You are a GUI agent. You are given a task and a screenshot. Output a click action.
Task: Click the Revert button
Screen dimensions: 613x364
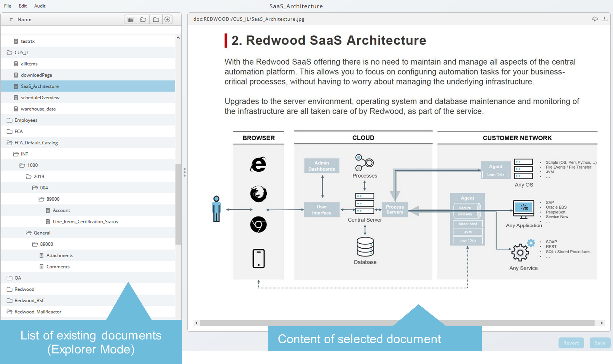(x=571, y=343)
